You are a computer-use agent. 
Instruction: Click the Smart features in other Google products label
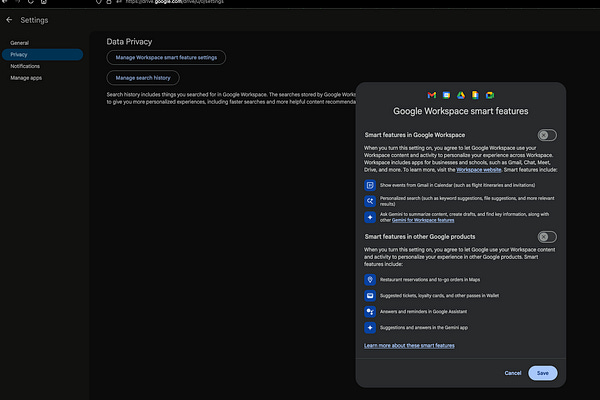[x=420, y=237]
